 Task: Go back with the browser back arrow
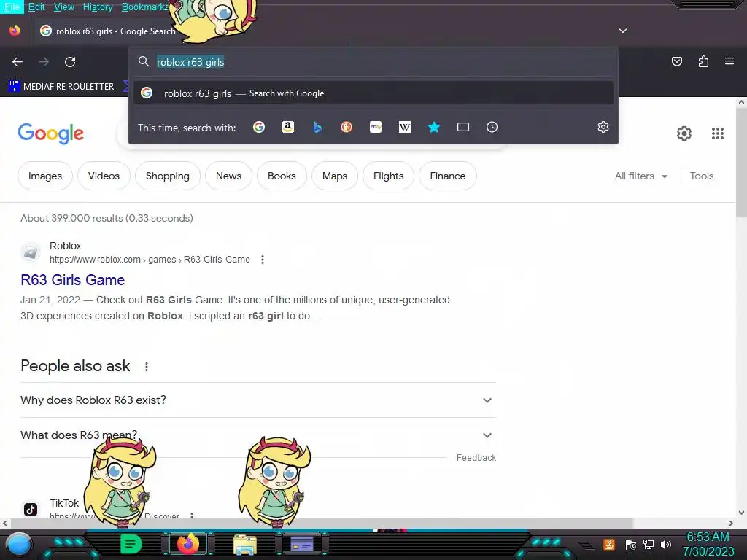click(18, 61)
